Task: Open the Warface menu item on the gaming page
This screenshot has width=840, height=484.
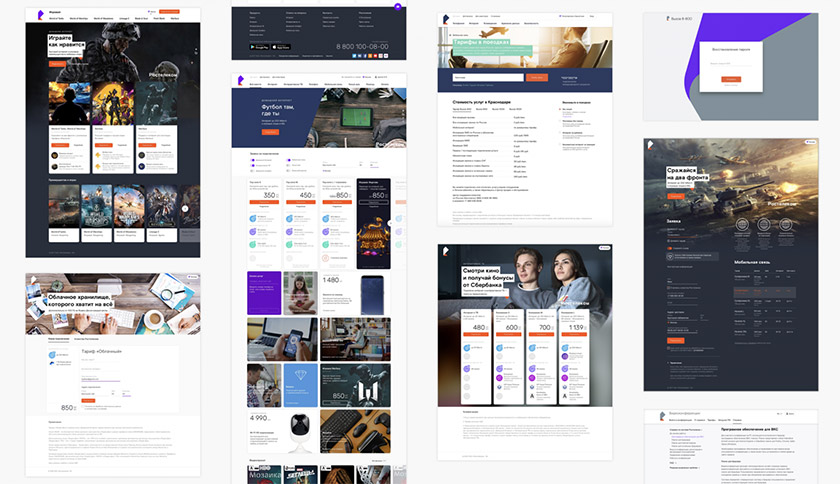Action: point(175,18)
